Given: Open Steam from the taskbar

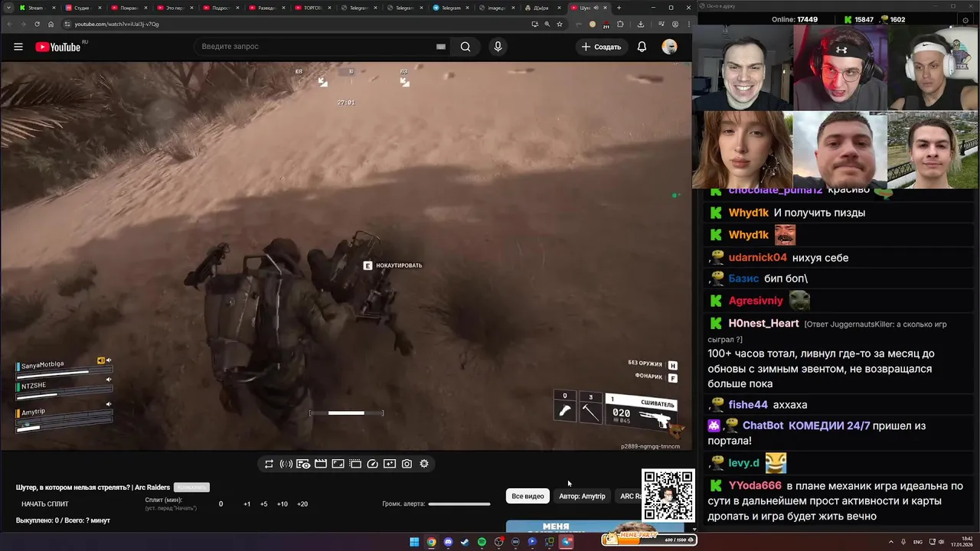Looking at the screenshot, I should pyautogui.click(x=465, y=542).
